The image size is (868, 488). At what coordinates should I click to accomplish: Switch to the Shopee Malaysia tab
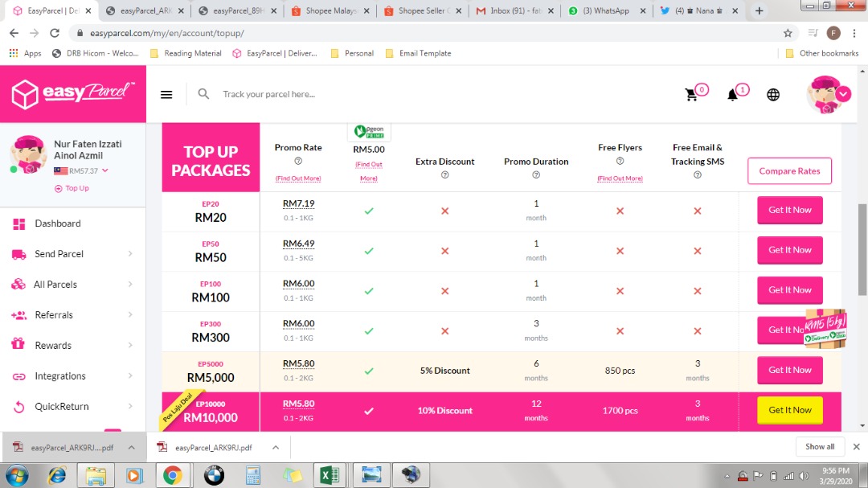[330, 10]
